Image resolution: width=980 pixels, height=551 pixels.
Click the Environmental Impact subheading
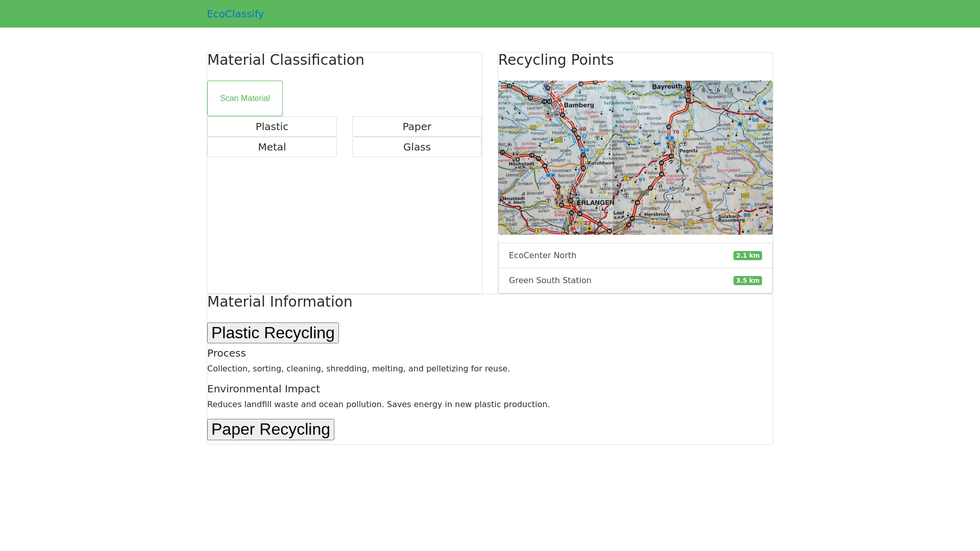coord(263,389)
